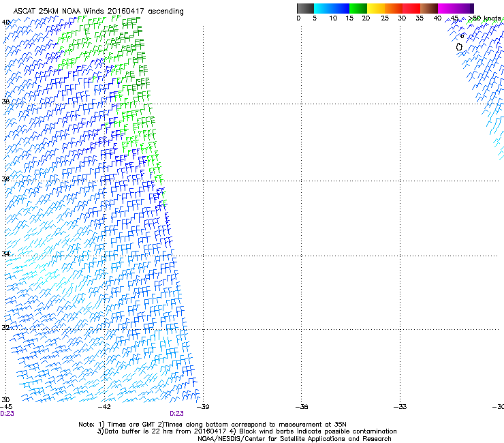Pick the brown 35-40 knots band
The width and height of the screenshot is (504, 443).
429,8
